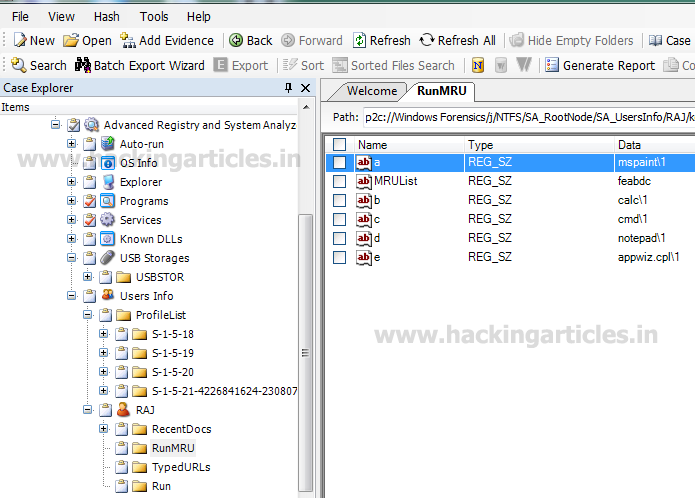Click the Generate Report icon
695x498 pixels.
tap(551, 65)
